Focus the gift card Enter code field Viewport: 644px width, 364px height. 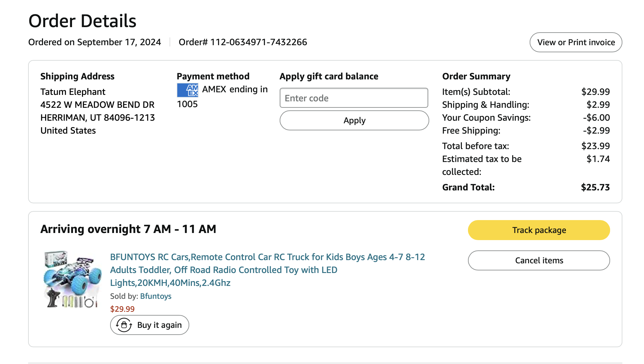point(354,98)
